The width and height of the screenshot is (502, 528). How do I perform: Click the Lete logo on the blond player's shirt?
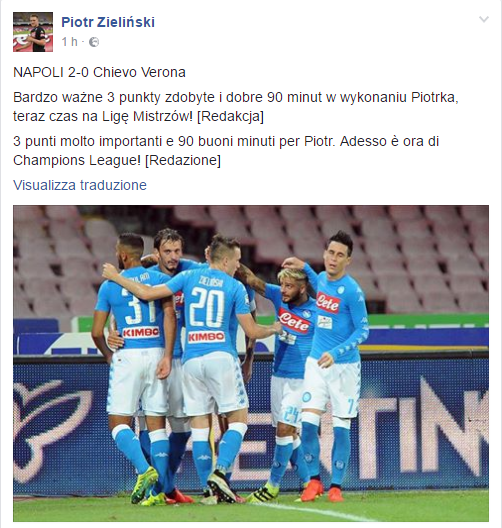[294, 321]
